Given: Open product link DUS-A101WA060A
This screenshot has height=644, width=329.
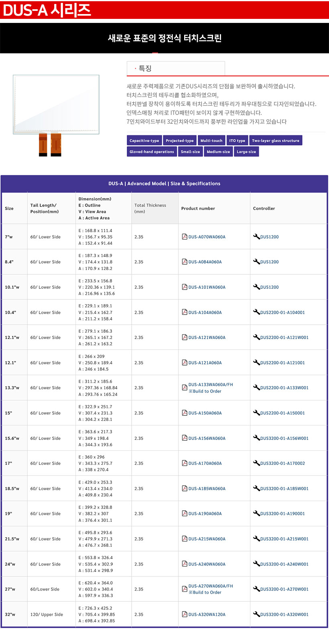Looking at the screenshot, I should coord(207,287).
